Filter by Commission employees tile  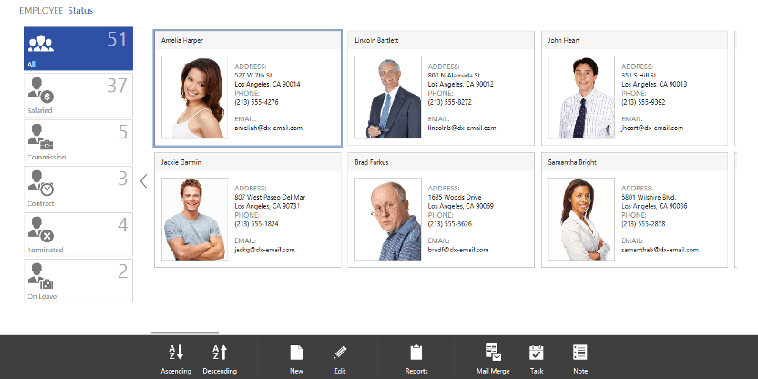click(x=78, y=141)
